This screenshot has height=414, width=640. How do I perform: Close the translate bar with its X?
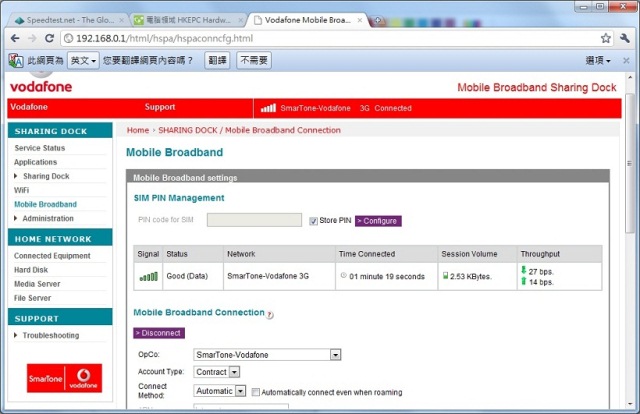click(626, 60)
